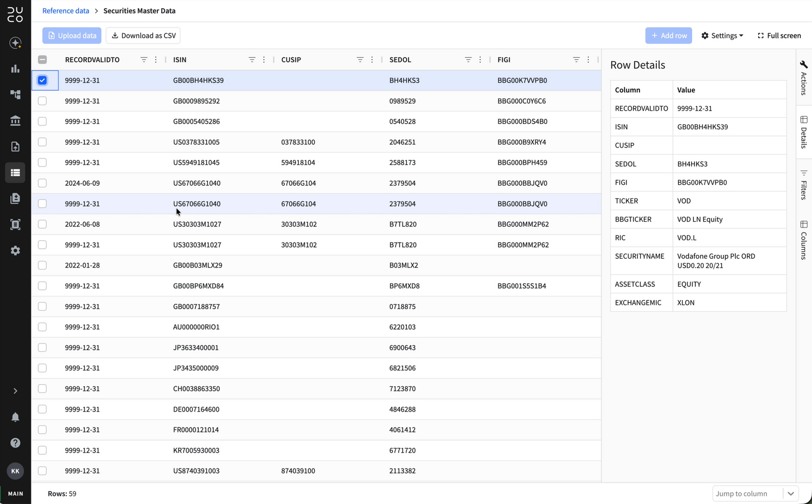Click the Jump to column input field
Viewport: 812px width, 504px height.
click(747, 493)
